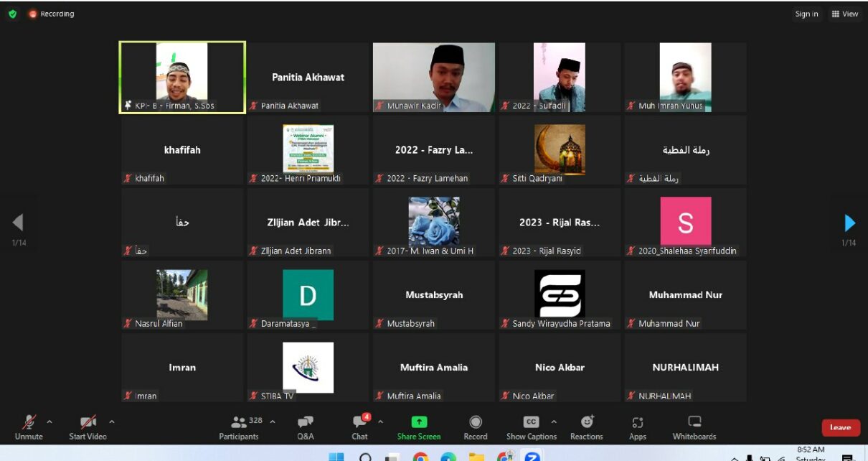This screenshot has width=868, height=461.
Task: Expand caption options arrow beside Show Captions
Action: coord(554,422)
